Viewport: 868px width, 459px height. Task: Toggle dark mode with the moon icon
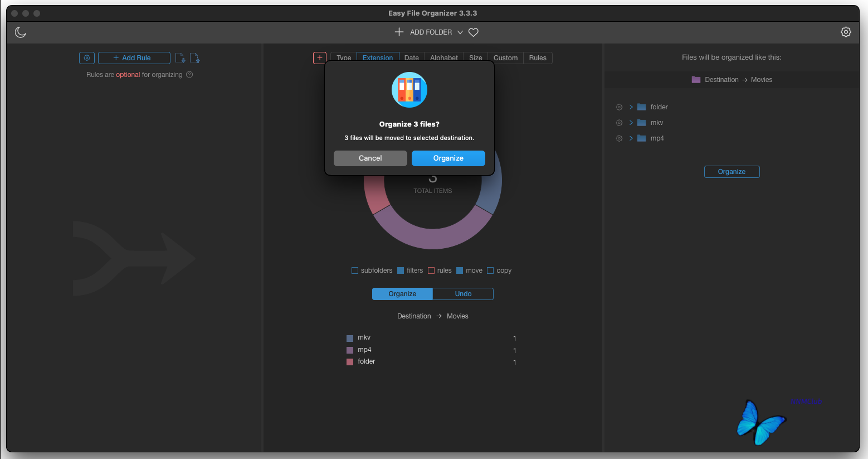click(20, 32)
